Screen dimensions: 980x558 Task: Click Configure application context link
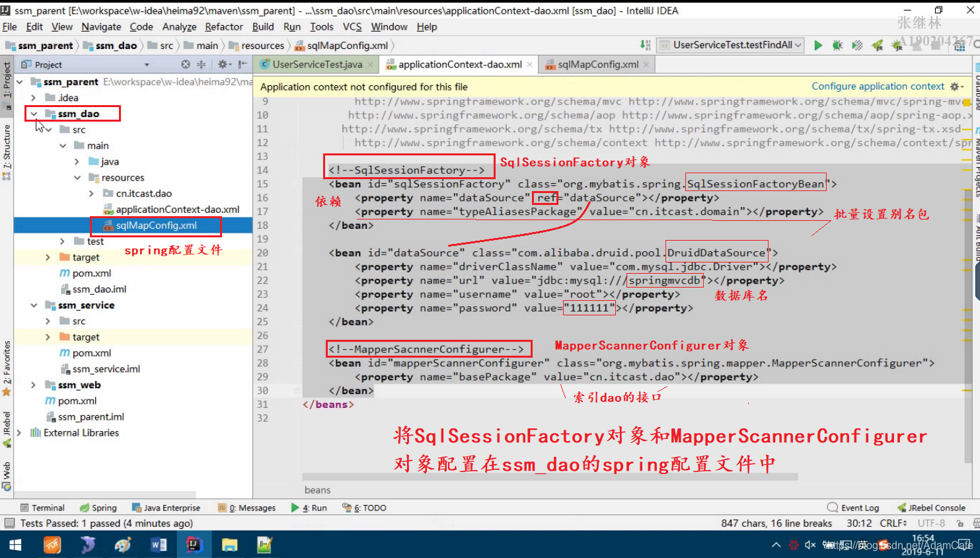coord(878,87)
